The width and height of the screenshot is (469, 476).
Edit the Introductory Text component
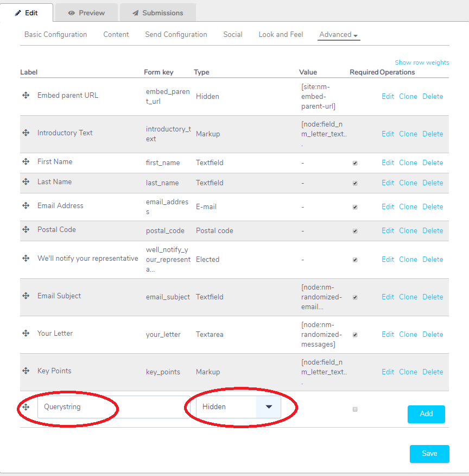coord(388,134)
